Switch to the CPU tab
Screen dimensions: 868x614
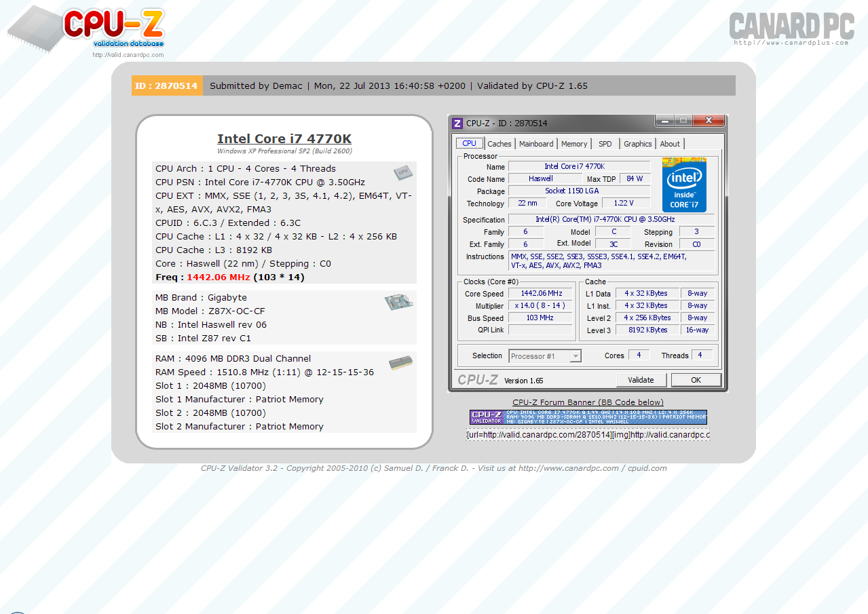coord(470,143)
